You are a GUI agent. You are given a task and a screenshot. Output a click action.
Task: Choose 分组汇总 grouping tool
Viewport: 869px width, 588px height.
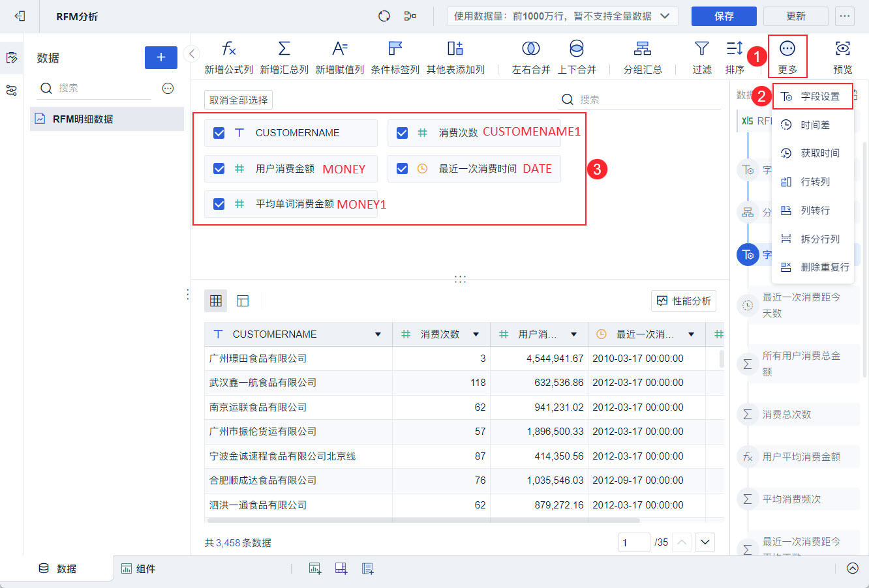643,57
